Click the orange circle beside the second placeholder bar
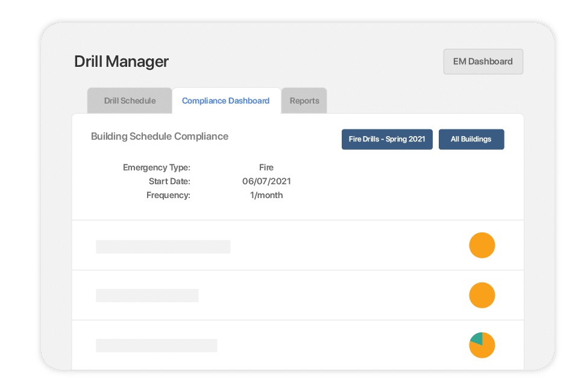 [x=482, y=295]
